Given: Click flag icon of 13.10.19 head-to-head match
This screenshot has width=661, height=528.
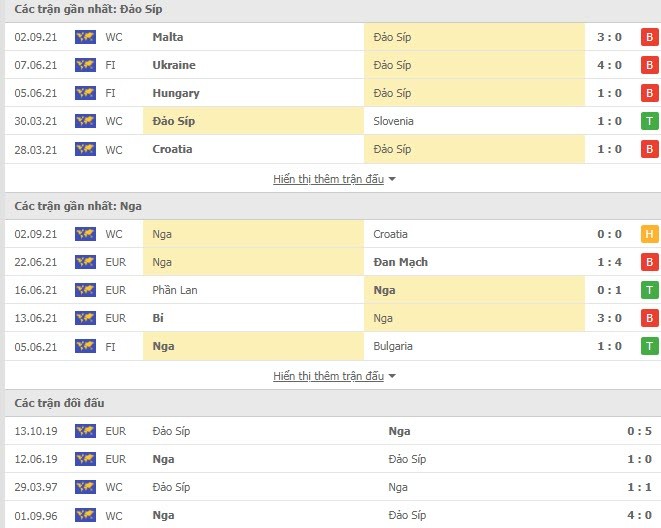Looking at the screenshot, I should tap(86, 431).
